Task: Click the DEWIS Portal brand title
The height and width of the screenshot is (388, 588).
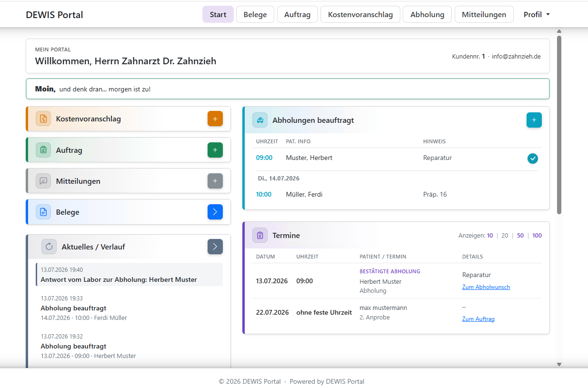Action: 54,15
